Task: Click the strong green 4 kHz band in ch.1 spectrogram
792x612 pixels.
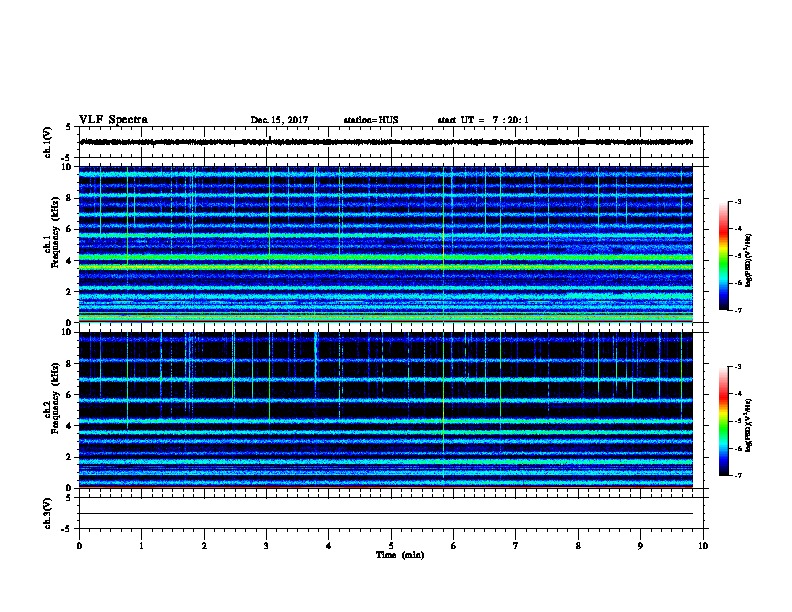Action: [x=386, y=258]
